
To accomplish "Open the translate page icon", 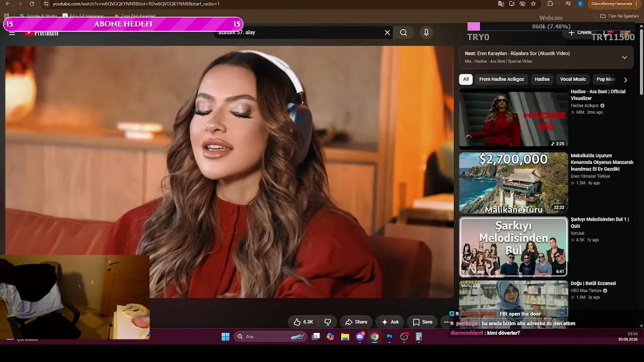I will click(x=501, y=4).
